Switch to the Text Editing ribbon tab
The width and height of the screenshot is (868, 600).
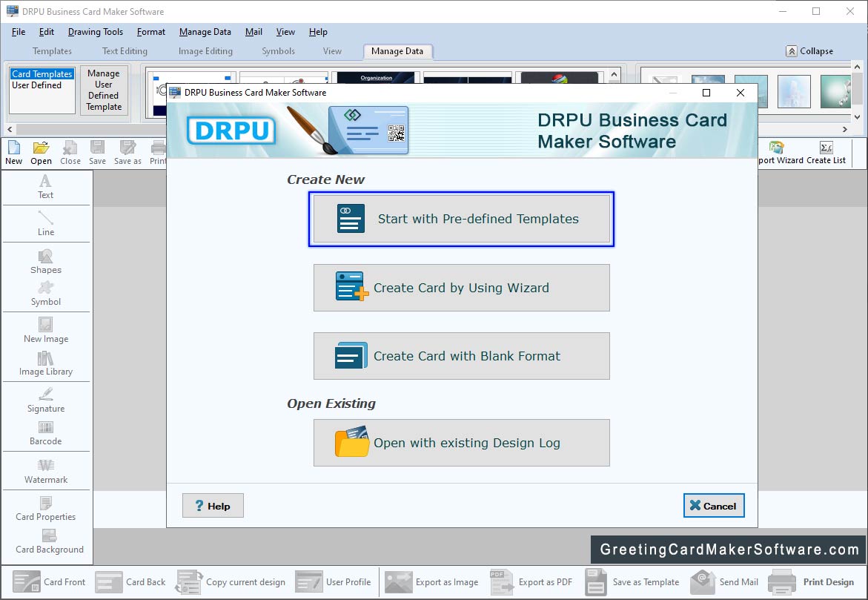pos(125,51)
